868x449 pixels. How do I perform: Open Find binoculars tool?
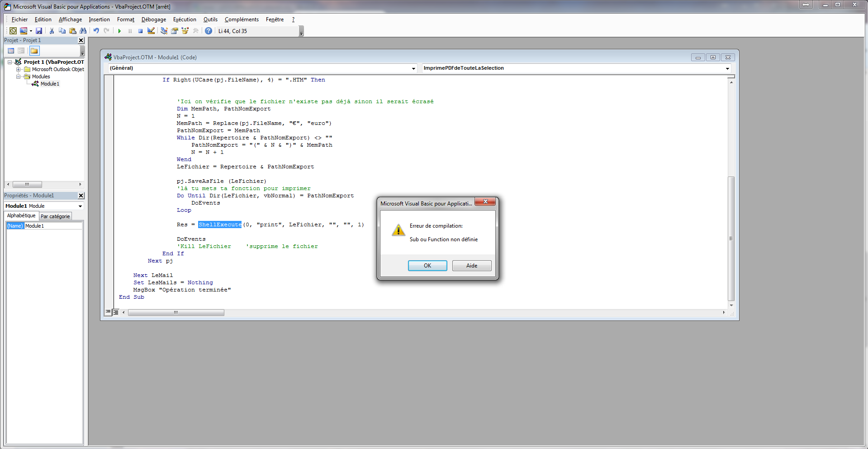pos(83,31)
